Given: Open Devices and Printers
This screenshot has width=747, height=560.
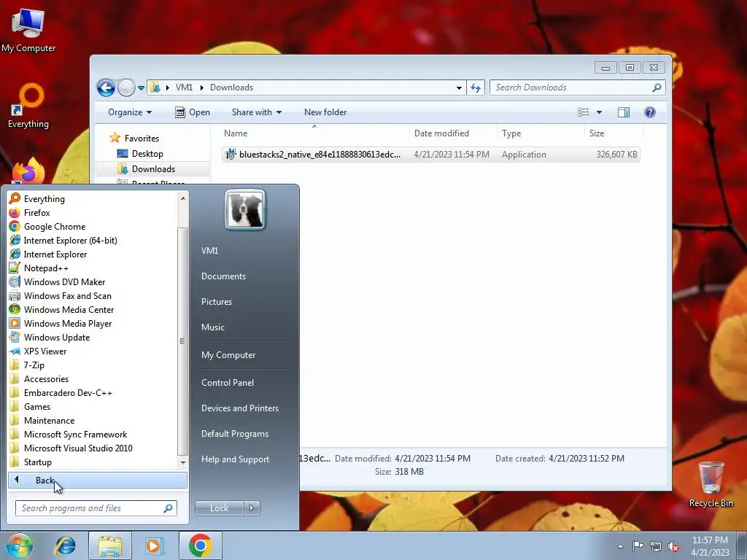Looking at the screenshot, I should pos(239,408).
